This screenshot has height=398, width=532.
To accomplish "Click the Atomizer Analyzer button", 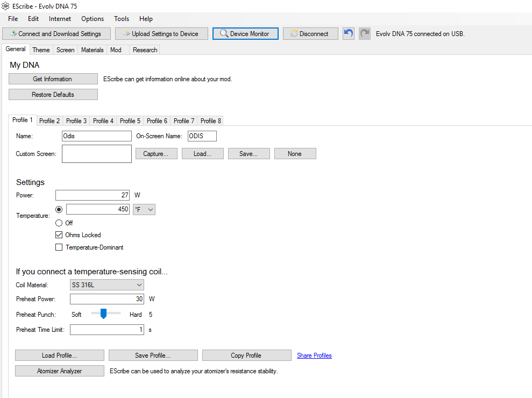I will [x=59, y=371].
